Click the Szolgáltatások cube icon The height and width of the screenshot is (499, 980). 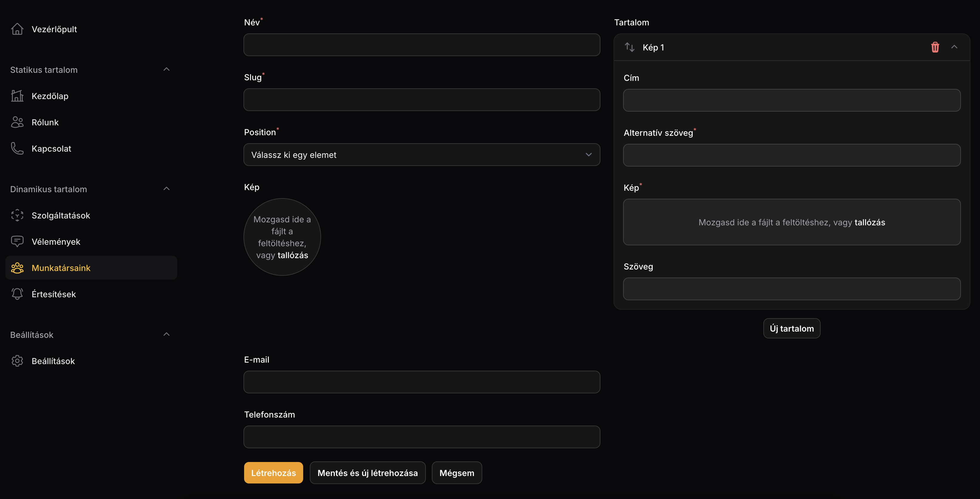pyautogui.click(x=17, y=215)
